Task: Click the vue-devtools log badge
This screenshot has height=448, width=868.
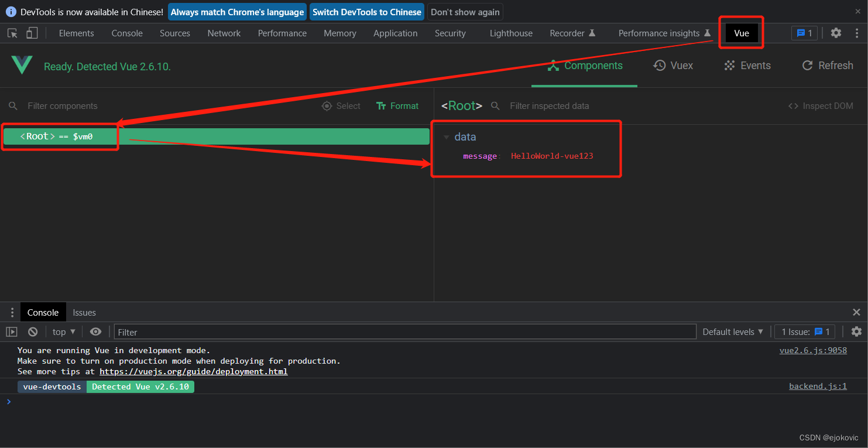Action: point(52,387)
